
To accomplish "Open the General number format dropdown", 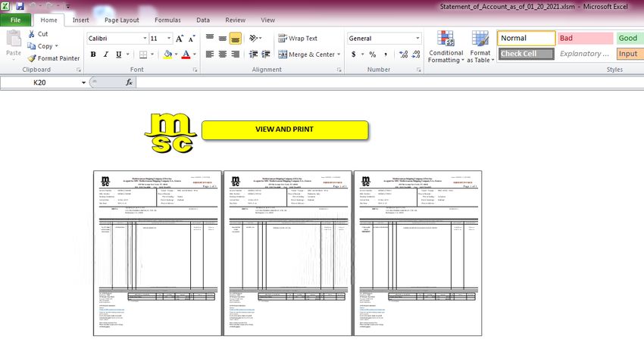I will pyautogui.click(x=417, y=38).
